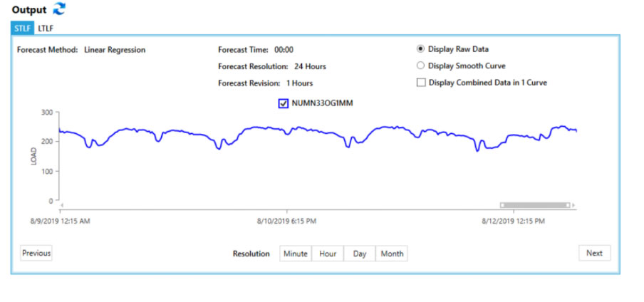Switch to the LTLF tab
644x302 pixels.
[46, 28]
